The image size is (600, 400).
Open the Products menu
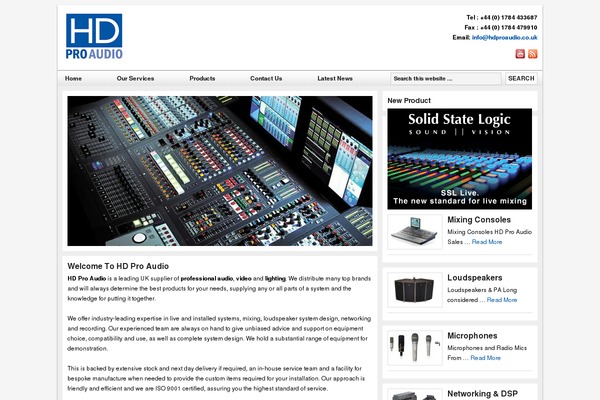(x=202, y=78)
